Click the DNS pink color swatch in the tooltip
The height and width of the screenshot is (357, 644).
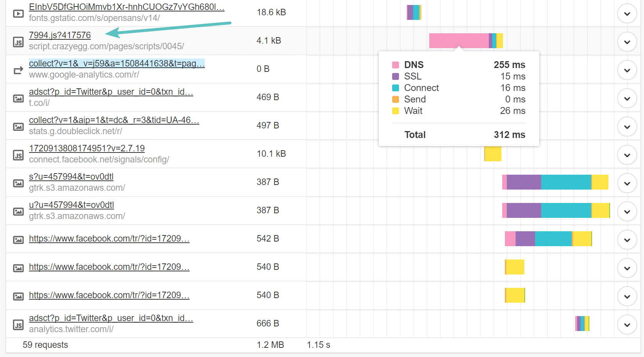pos(396,65)
